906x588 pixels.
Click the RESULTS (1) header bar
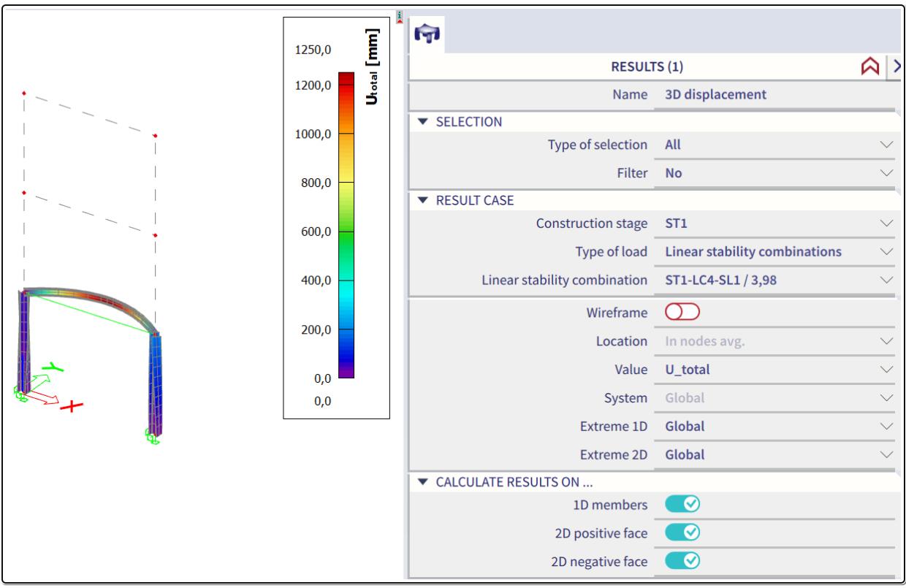tap(647, 67)
